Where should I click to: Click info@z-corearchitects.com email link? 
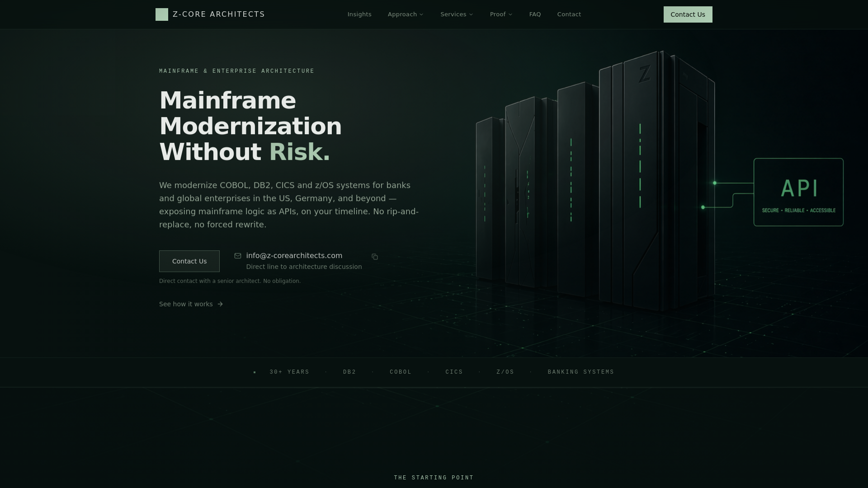(294, 256)
